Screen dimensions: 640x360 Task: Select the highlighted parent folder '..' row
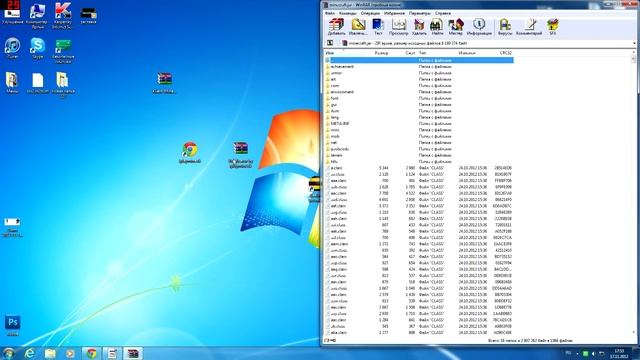[x=419, y=60]
